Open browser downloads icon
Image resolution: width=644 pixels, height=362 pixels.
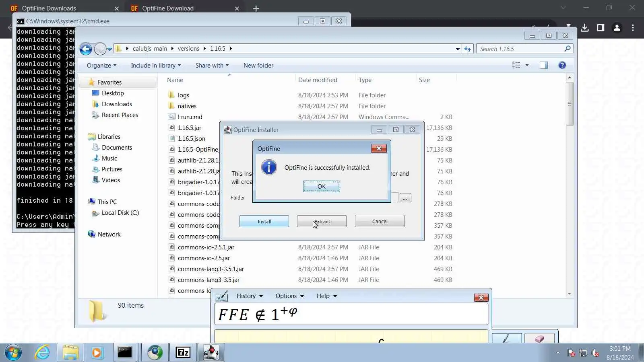tap(585, 28)
